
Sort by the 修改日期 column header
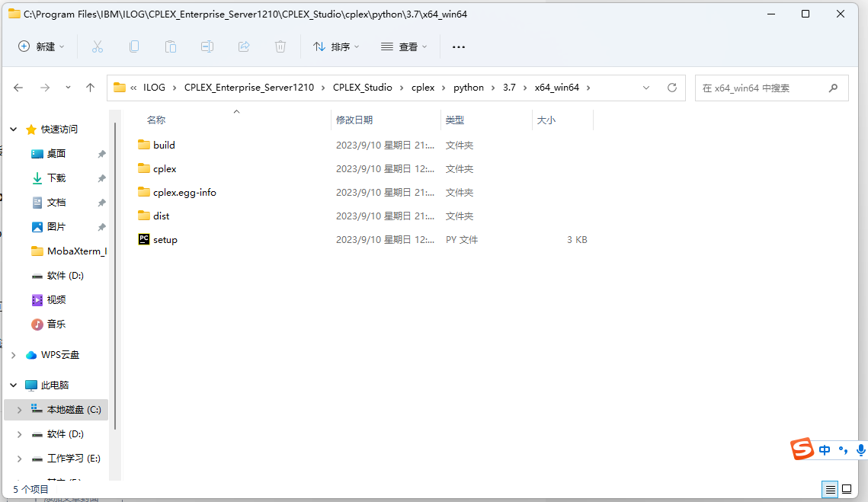[x=354, y=120]
